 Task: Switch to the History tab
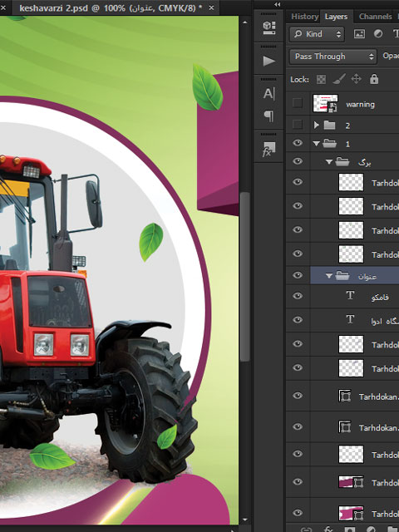(x=305, y=17)
